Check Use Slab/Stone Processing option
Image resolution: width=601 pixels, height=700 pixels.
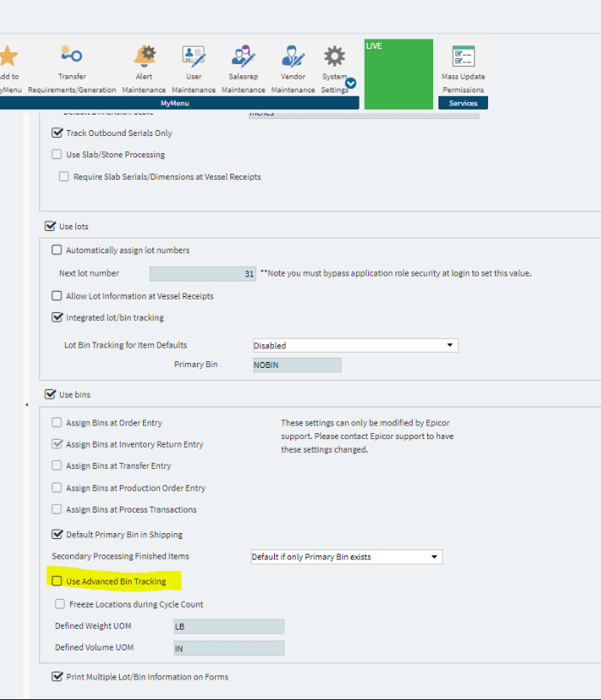coord(57,155)
